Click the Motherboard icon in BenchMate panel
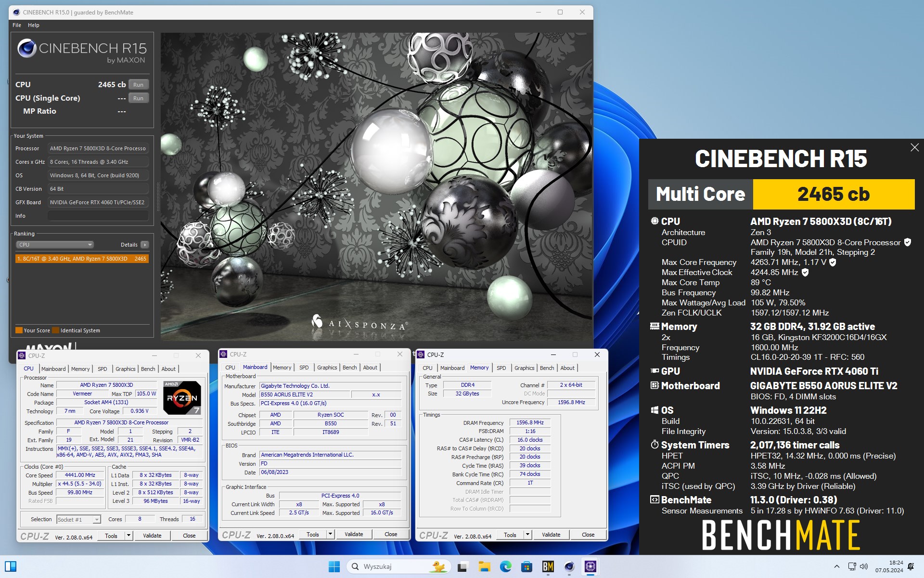 coord(654,385)
